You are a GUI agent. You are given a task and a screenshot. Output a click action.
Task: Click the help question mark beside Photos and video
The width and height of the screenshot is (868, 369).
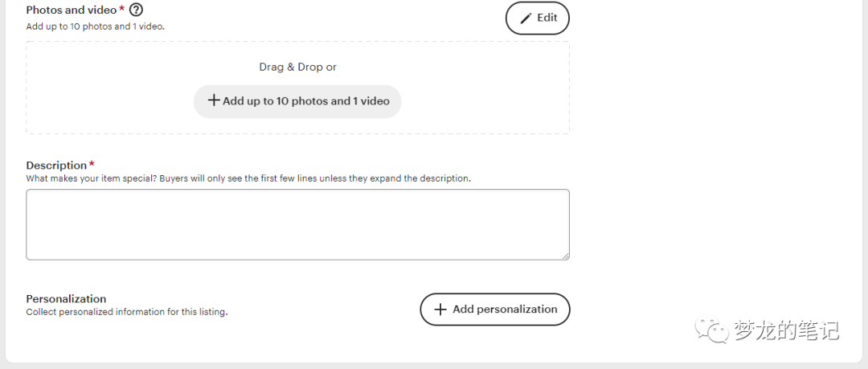click(136, 10)
